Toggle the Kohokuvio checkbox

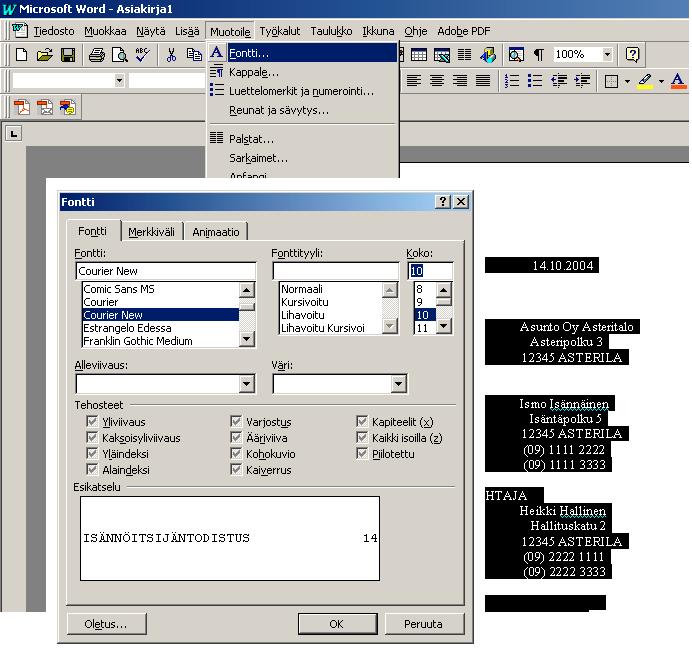[236, 454]
